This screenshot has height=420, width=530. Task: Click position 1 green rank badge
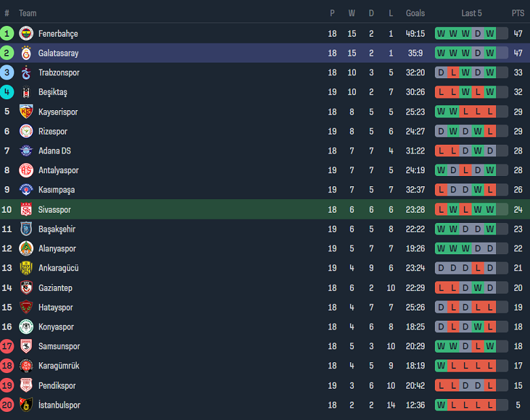(7, 33)
